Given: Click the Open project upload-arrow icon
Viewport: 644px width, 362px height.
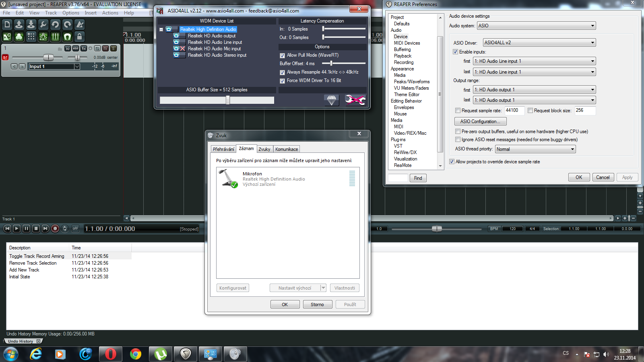Looking at the screenshot, I should tap(19, 25).
